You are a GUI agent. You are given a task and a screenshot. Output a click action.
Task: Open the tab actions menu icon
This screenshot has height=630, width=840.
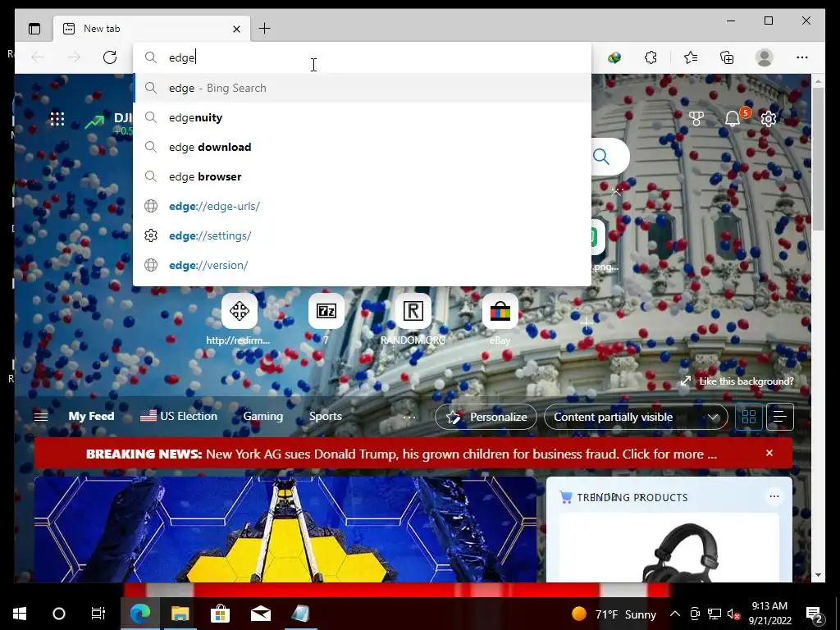coord(34,29)
